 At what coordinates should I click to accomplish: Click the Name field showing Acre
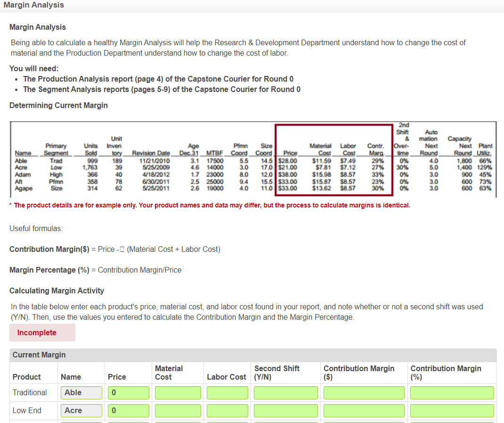81,410
